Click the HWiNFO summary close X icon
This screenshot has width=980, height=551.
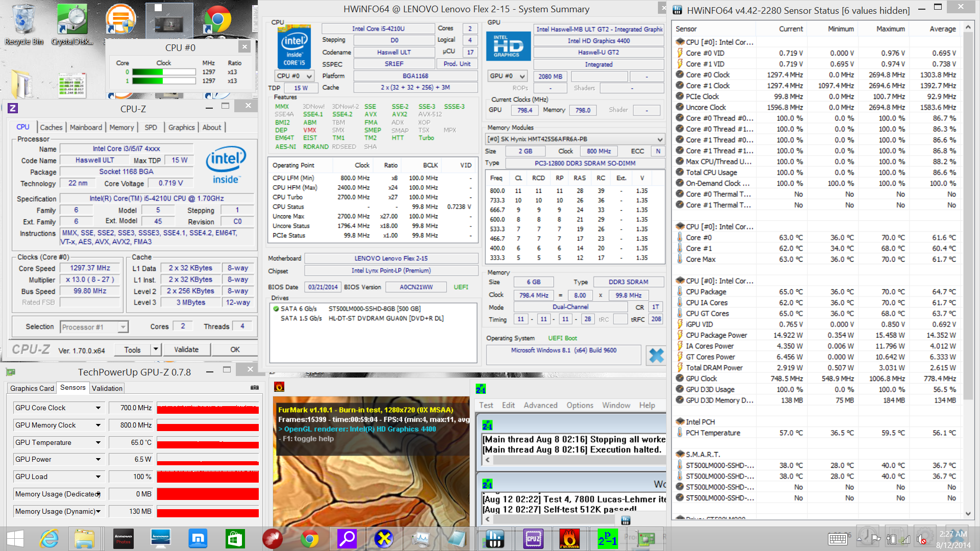click(x=656, y=356)
